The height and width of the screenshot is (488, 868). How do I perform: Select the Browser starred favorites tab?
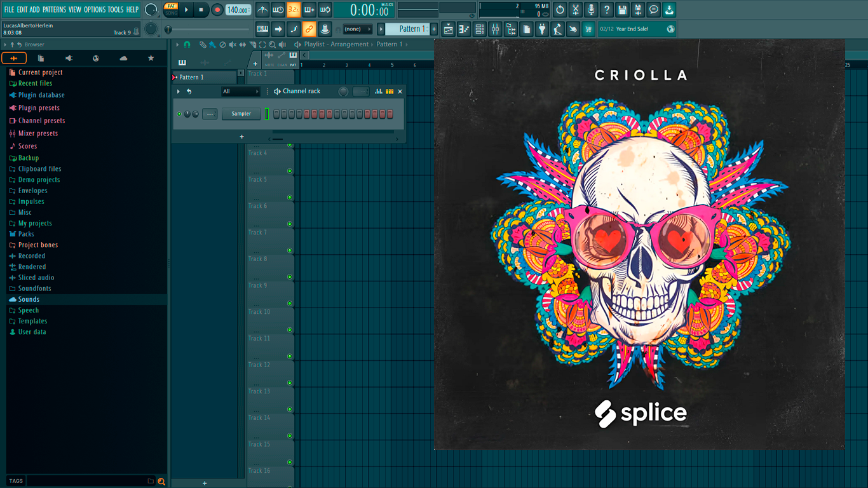click(x=151, y=58)
